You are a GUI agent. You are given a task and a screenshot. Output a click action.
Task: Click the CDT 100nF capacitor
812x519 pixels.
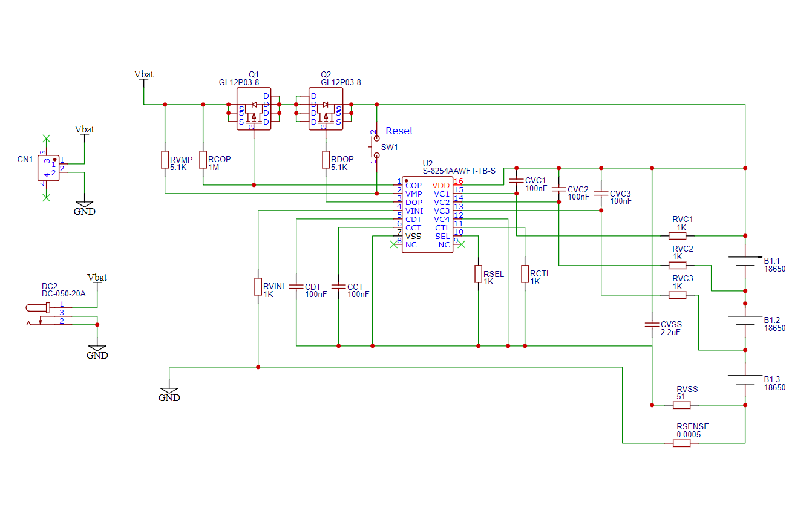pos(296,287)
